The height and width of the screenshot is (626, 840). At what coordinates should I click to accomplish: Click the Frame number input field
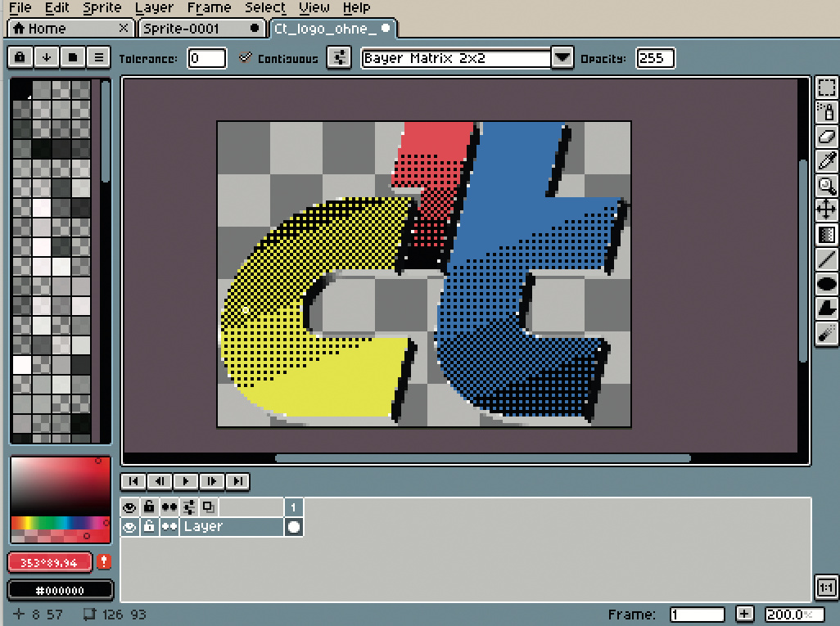[x=697, y=615]
